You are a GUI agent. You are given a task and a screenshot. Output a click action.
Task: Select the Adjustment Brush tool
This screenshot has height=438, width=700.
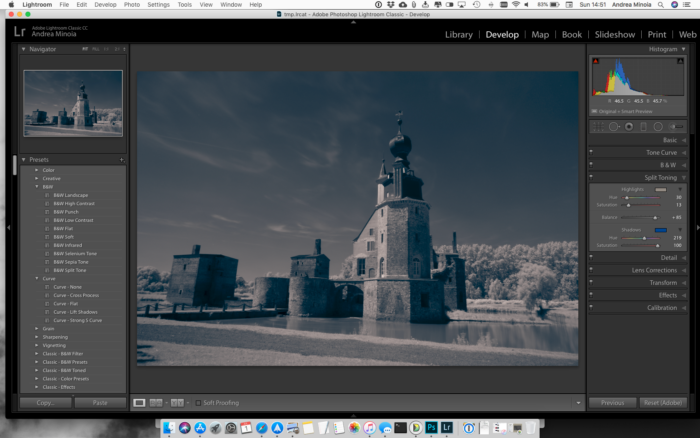(x=676, y=127)
